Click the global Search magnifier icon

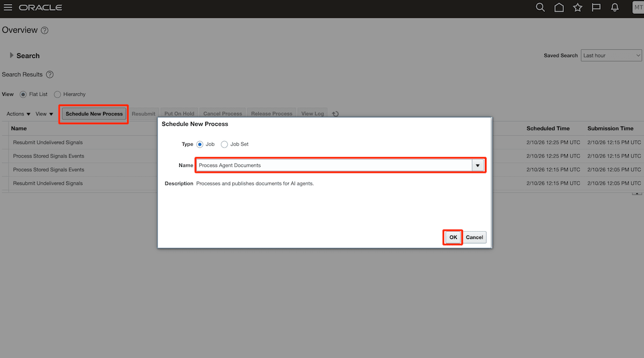[x=540, y=7]
